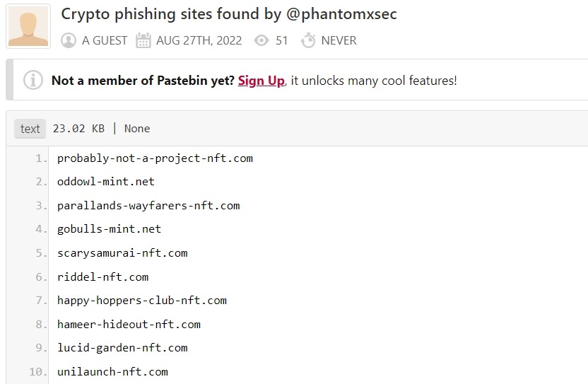This screenshot has height=384, width=588.
Task: Open the Sign Up link
Action: click(x=261, y=81)
